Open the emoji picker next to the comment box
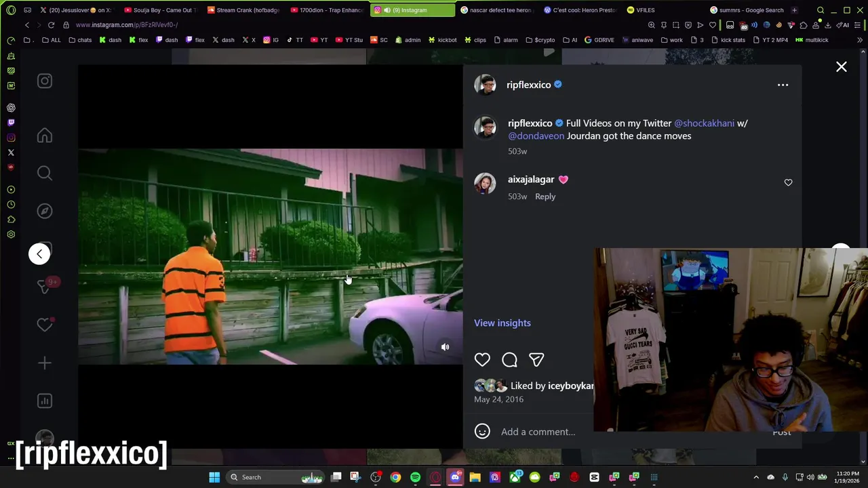 [x=482, y=432]
